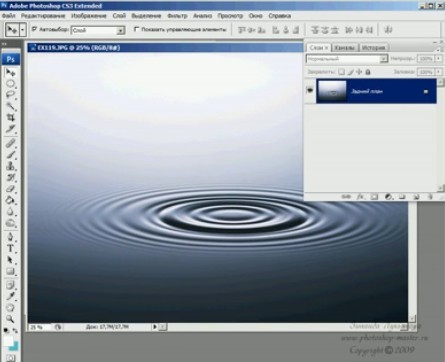Screen dimensions: 445x362
Task: Open the Фильтр menu
Action: (x=177, y=16)
